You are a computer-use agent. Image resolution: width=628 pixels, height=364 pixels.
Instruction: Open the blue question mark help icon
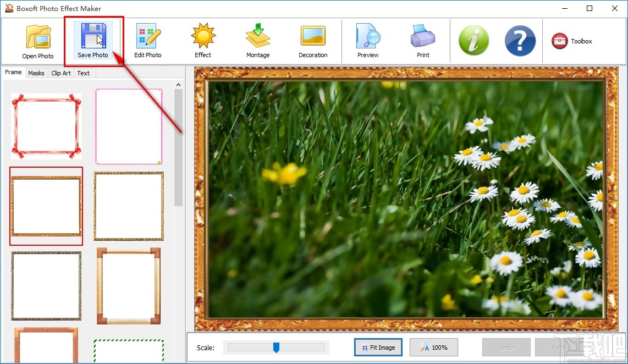[x=520, y=41]
